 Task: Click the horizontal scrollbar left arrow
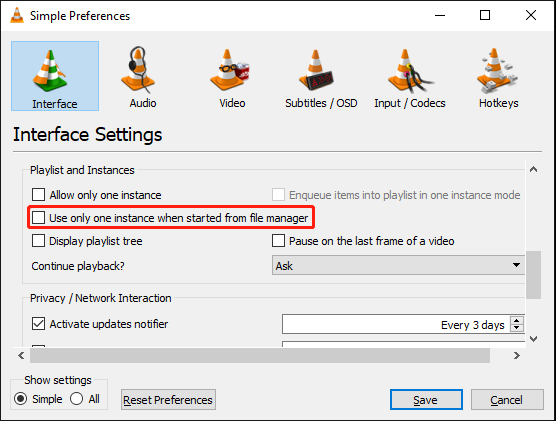(21, 355)
